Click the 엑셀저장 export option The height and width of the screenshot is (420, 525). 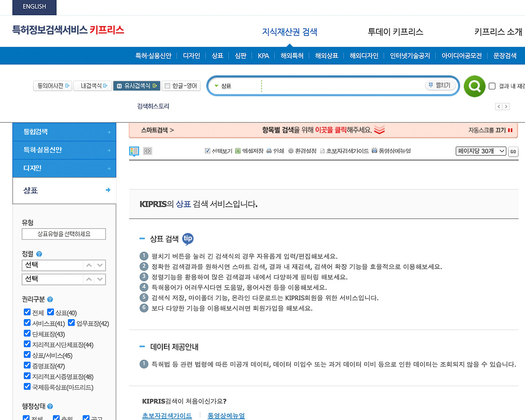click(x=249, y=151)
